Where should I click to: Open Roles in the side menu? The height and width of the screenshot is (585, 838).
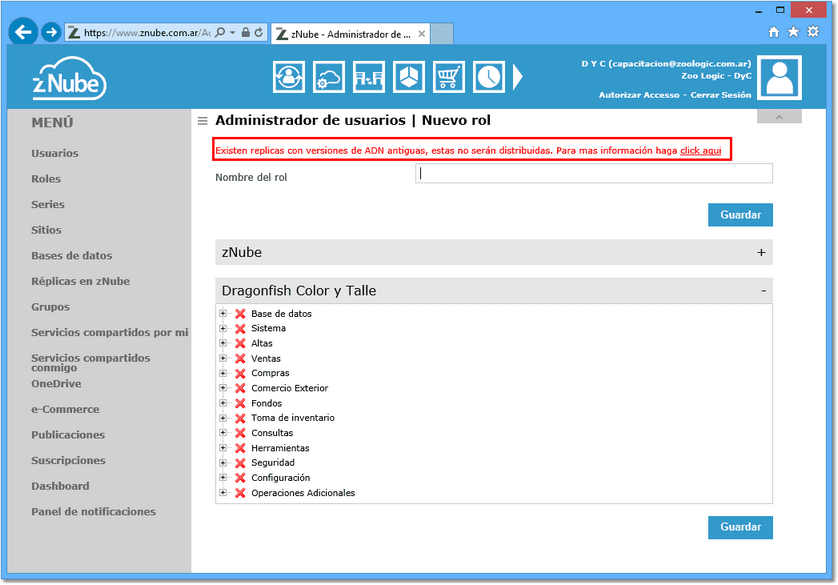46,179
